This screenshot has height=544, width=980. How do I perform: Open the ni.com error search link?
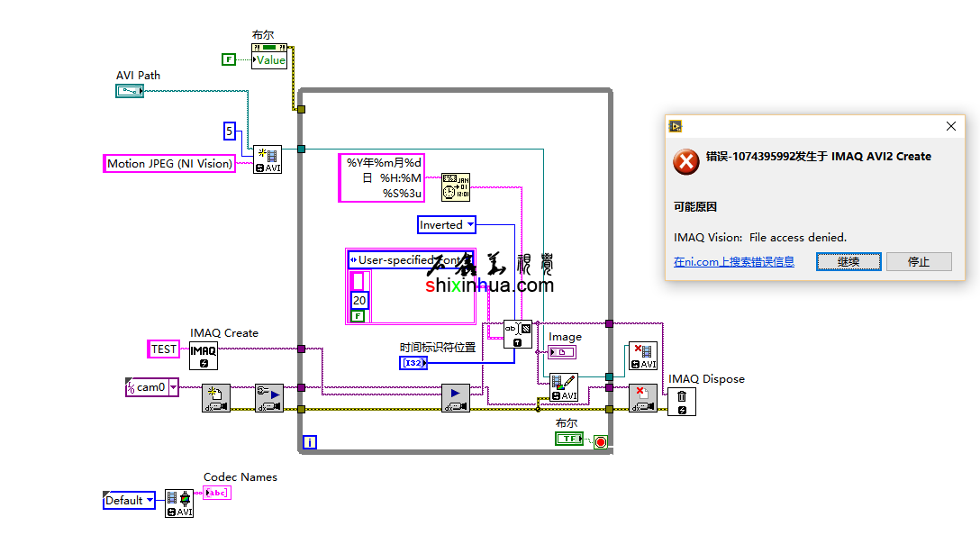click(x=734, y=262)
